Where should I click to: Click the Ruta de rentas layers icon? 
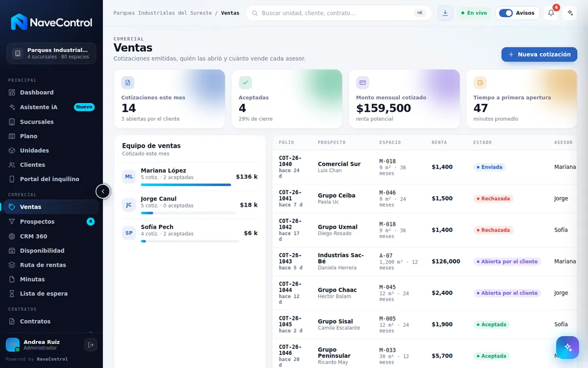12,265
